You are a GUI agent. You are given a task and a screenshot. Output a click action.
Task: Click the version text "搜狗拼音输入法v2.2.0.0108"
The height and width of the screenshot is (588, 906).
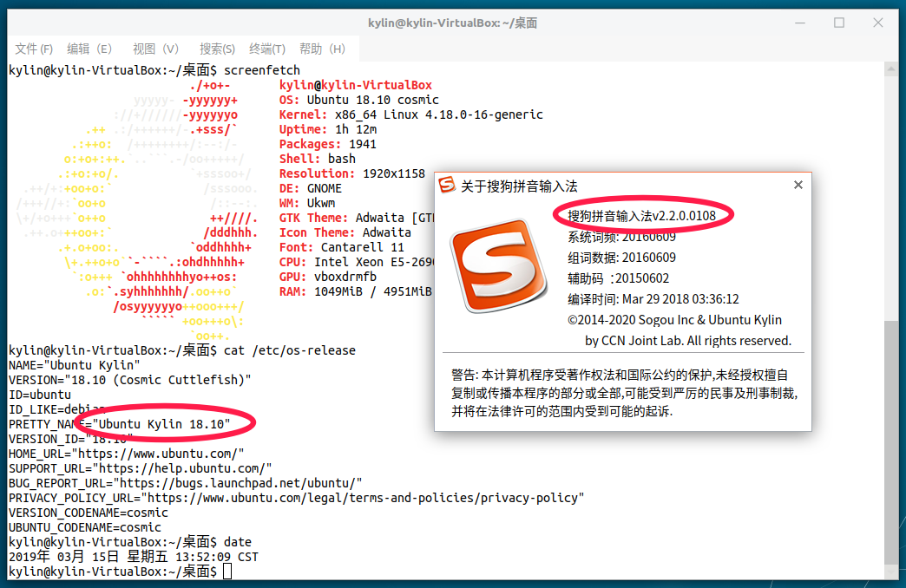point(641,216)
